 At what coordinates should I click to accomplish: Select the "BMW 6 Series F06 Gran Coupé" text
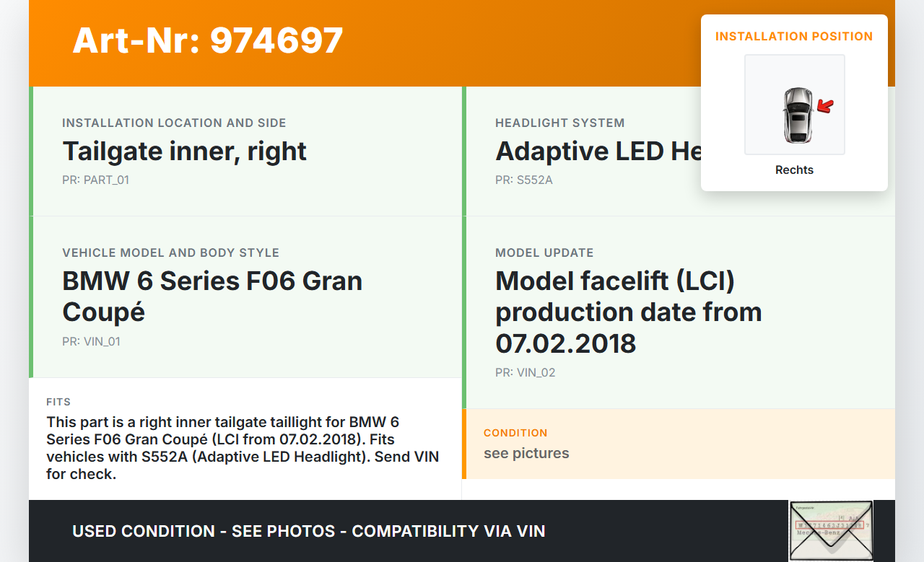click(212, 296)
